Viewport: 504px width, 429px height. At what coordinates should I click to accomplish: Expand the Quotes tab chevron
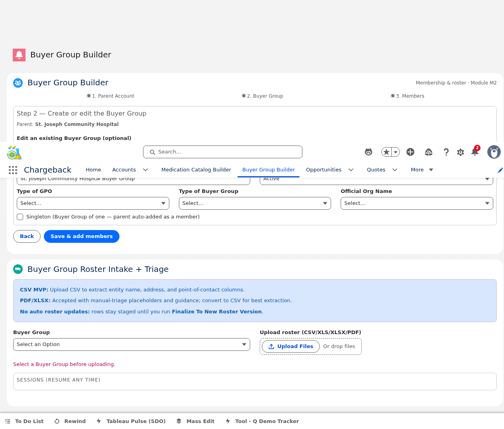point(395,170)
